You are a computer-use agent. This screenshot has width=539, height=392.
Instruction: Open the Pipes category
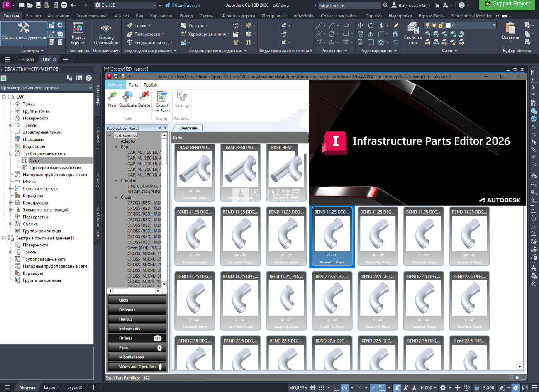[137, 348]
